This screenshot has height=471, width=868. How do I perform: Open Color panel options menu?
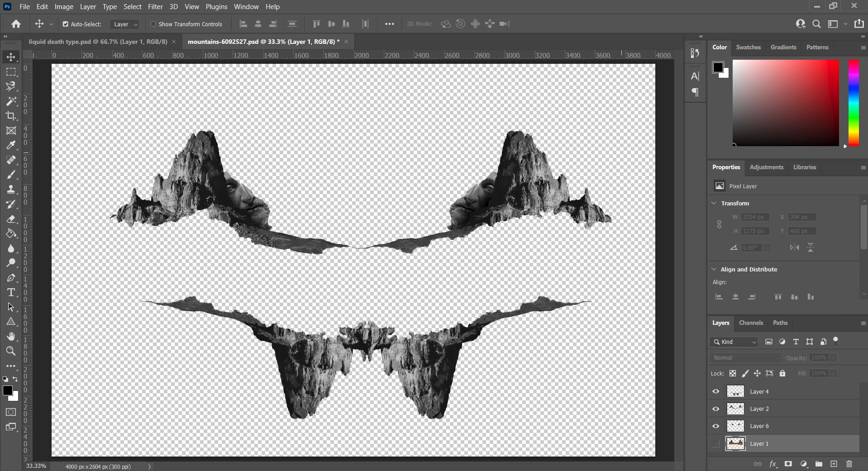863,48
